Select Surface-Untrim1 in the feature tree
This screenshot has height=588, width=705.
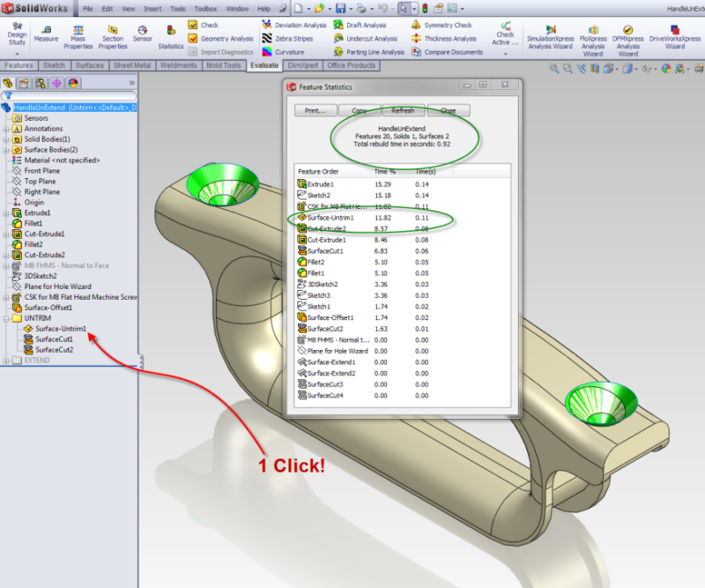tap(60, 329)
